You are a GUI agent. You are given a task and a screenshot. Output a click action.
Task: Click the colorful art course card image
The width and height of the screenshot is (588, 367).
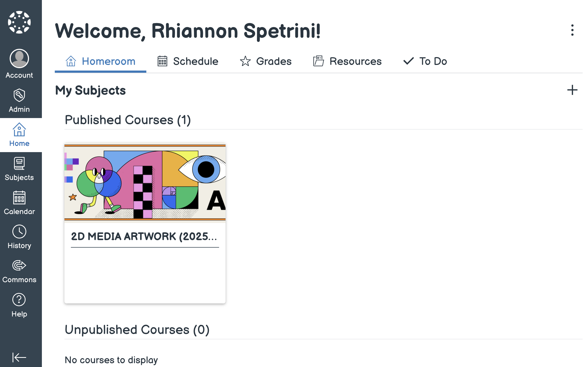pos(145,182)
